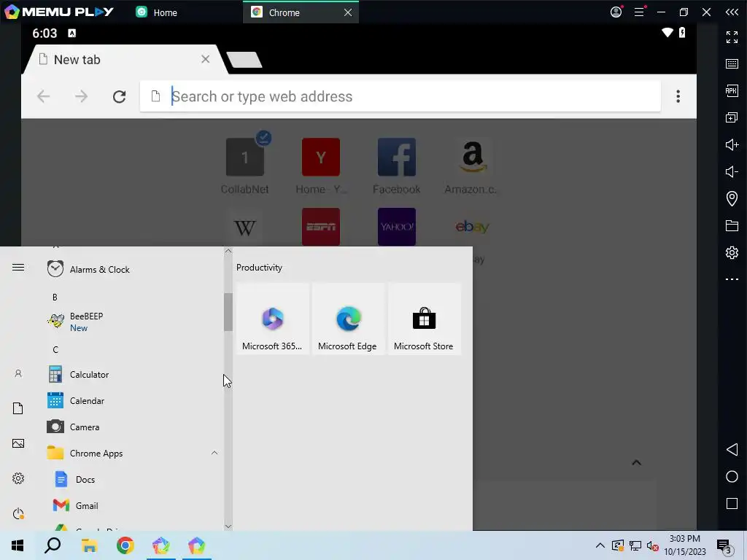
Task: Open the multi-instance manager icon in MEmu sidebar
Action: (732, 117)
